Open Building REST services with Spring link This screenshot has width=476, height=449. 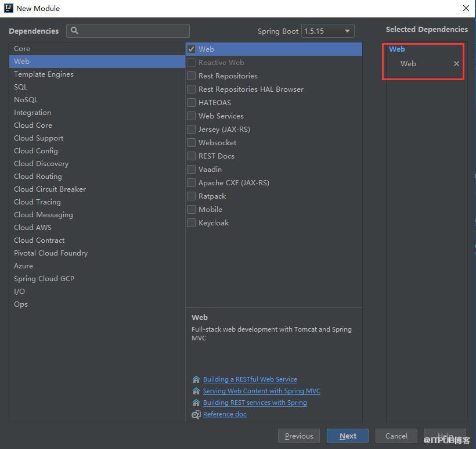click(255, 403)
